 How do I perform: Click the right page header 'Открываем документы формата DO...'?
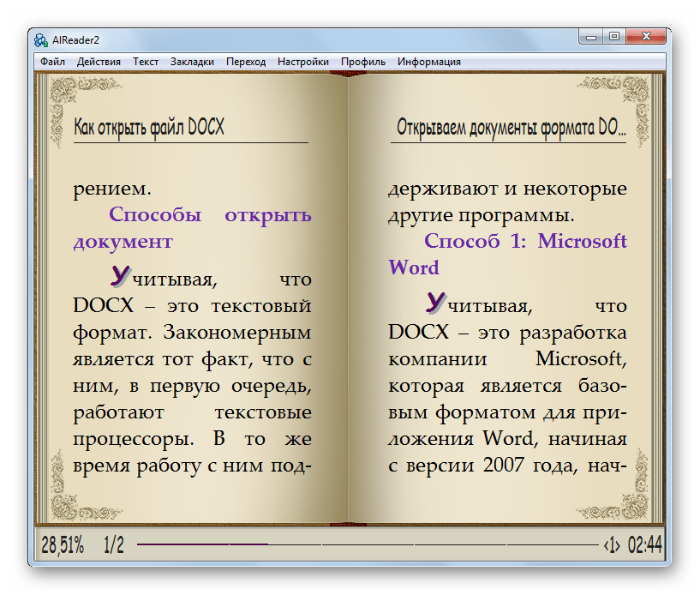click(x=511, y=128)
